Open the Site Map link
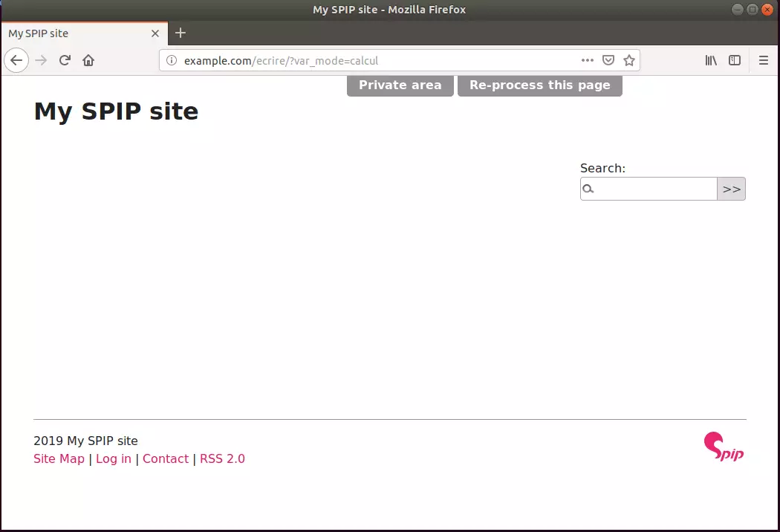 click(59, 459)
